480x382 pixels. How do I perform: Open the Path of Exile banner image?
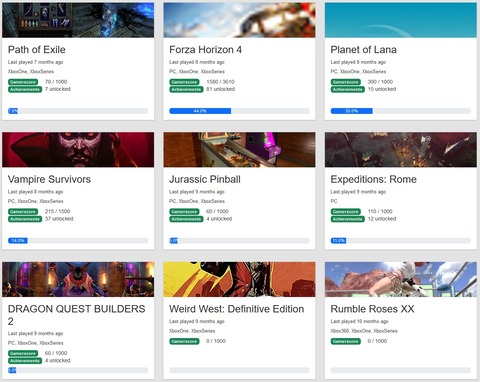[78, 20]
